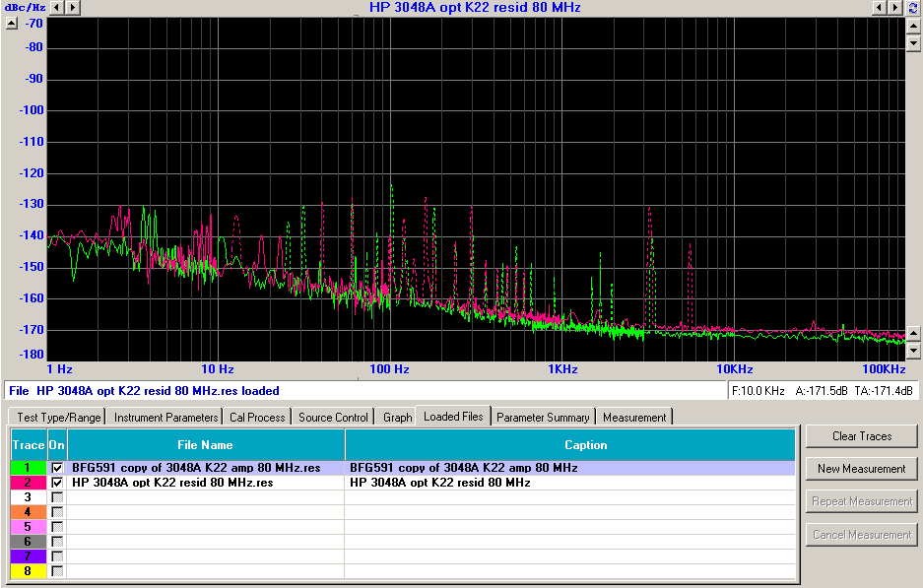This screenshot has height=588, width=923.
Task: Click the Repeat Measurement button
Action: point(862,501)
